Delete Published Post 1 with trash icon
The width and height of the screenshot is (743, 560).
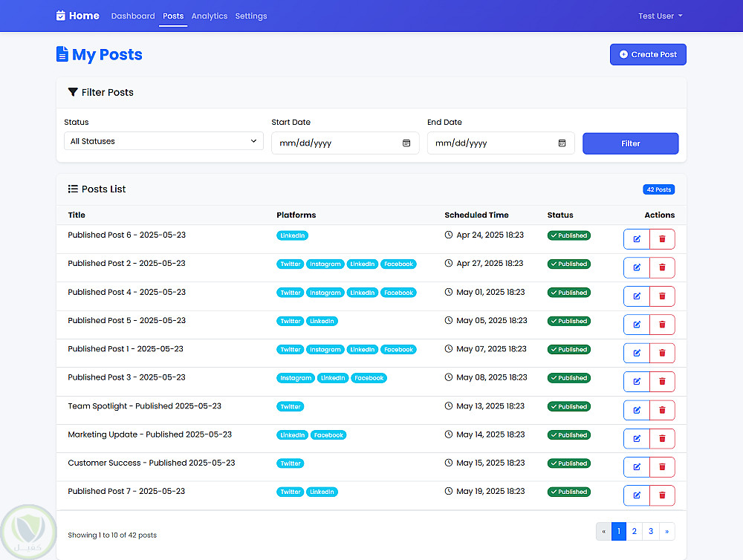tap(662, 353)
